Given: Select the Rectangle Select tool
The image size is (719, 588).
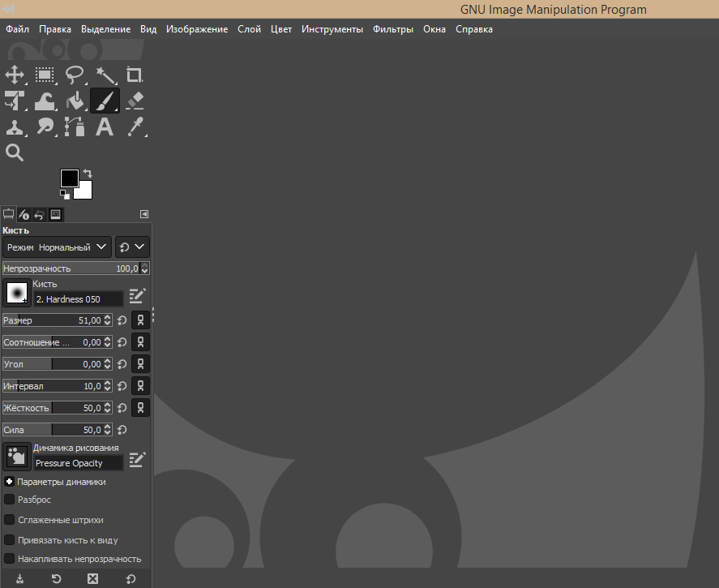Looking at the screenshot, I should (45, 75).
